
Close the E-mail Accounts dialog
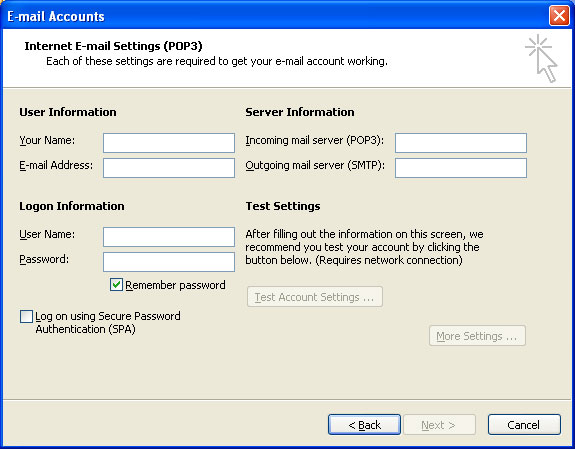559,16
